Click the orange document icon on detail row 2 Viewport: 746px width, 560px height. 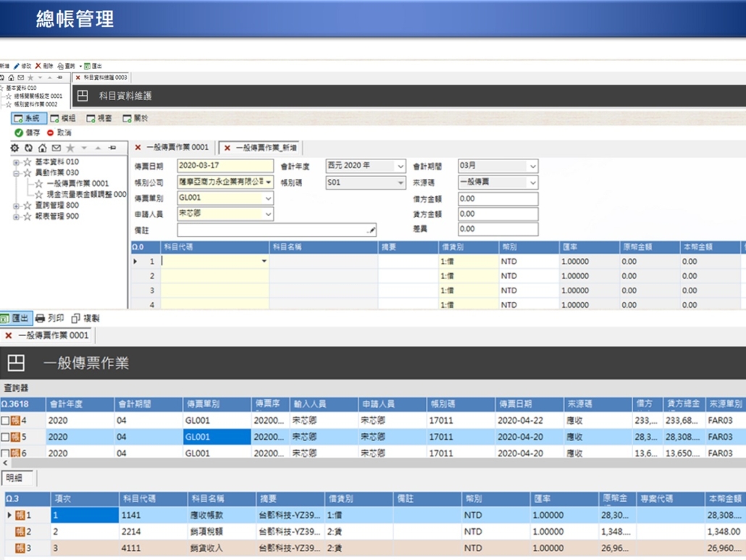[20, 532]
